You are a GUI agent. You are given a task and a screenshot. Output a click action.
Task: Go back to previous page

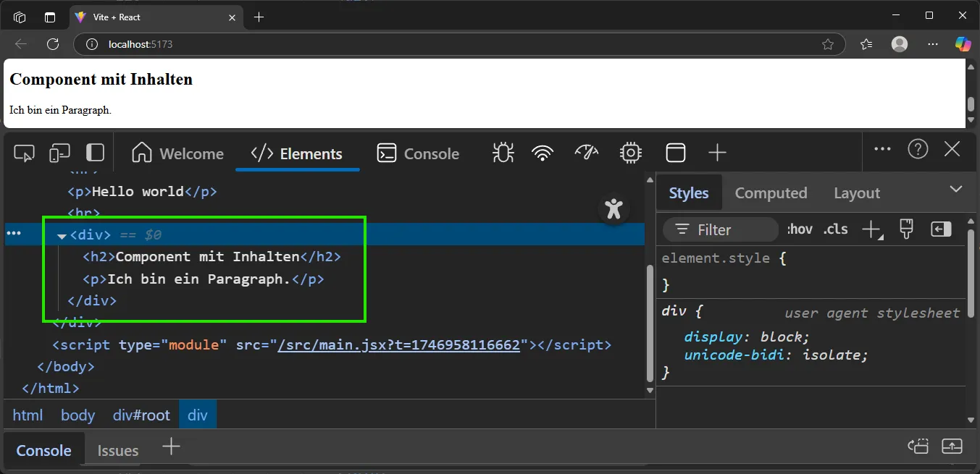[20, 44]
